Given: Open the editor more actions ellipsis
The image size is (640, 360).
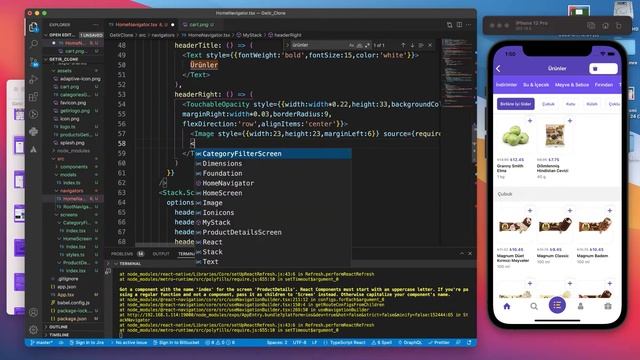Looking at the screenshot, I should point(469,25).
